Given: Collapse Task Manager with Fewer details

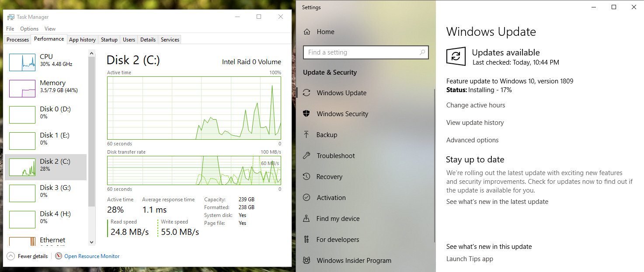Looking at the screenshot, I should click(27, 256).
